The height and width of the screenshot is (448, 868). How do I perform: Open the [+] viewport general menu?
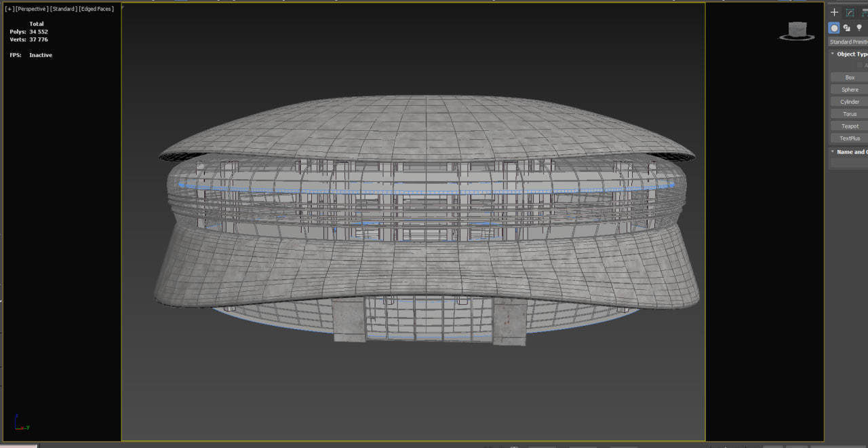(x=9, y=9)
